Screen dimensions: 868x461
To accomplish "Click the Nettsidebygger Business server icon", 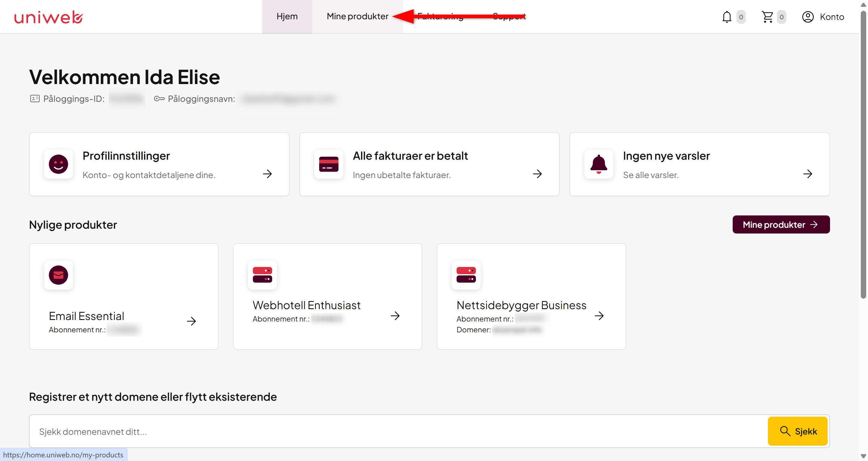I will coord(466,275).
